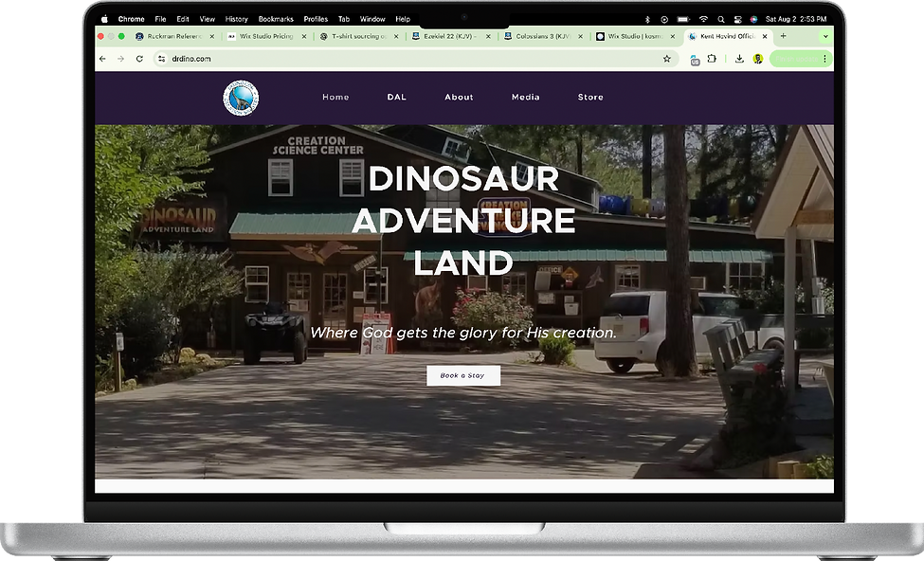The width and height of the screenshot is (924, 561).
Task: Go back with the browser back arrow
Action: pyautogui.click(x=103, y=59)
